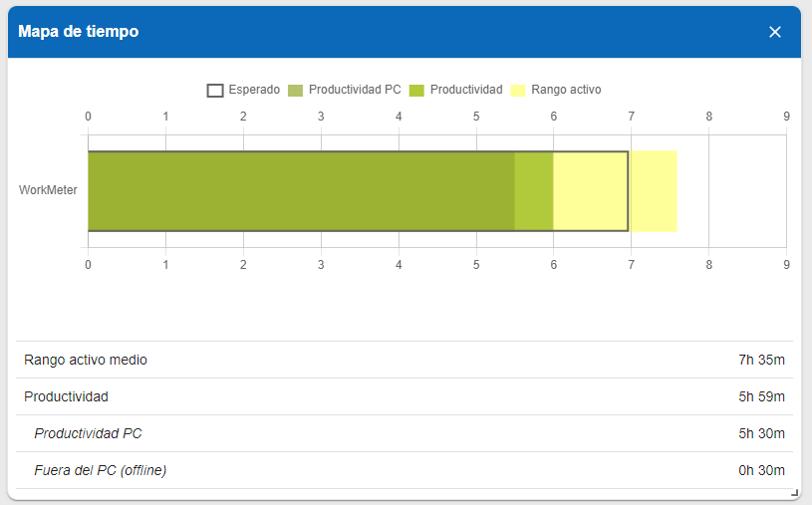Select the light green Productividad bar segment

(x=534, y=191)
